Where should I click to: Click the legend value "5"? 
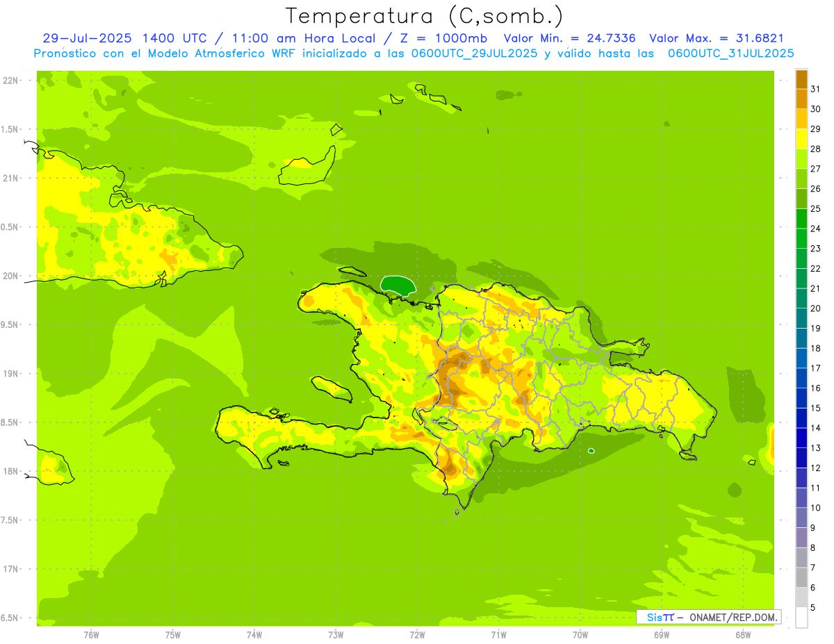point(813,607)
